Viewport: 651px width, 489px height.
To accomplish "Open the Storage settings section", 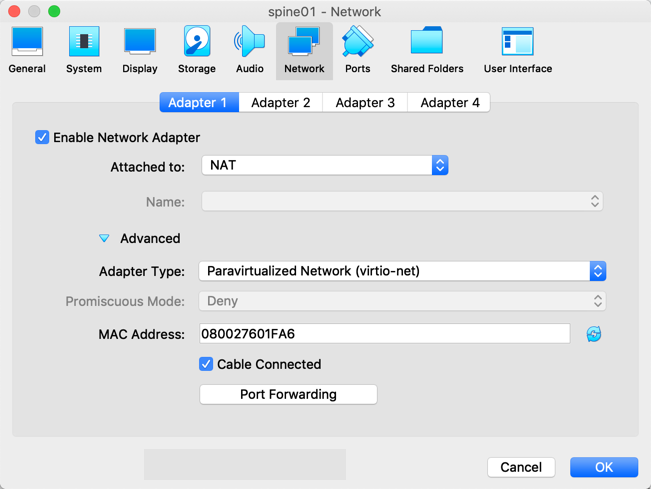I will (196, 50).
